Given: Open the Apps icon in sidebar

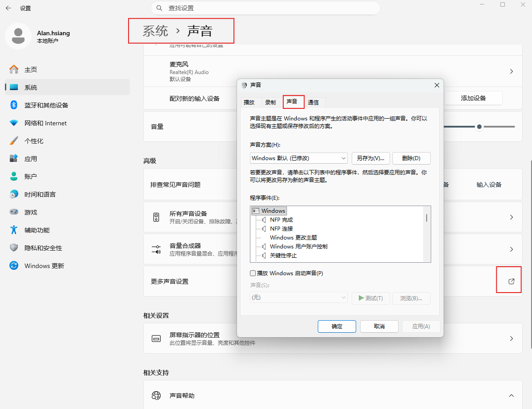Looking at the screenshot, I should (x=14, y=158).
